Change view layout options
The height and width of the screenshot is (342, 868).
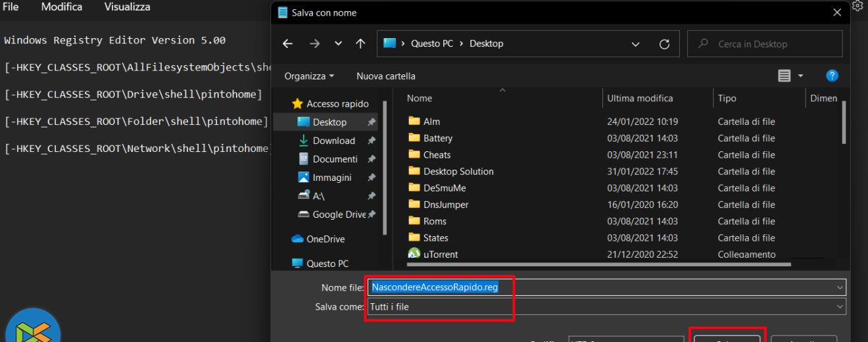point(790,76)
